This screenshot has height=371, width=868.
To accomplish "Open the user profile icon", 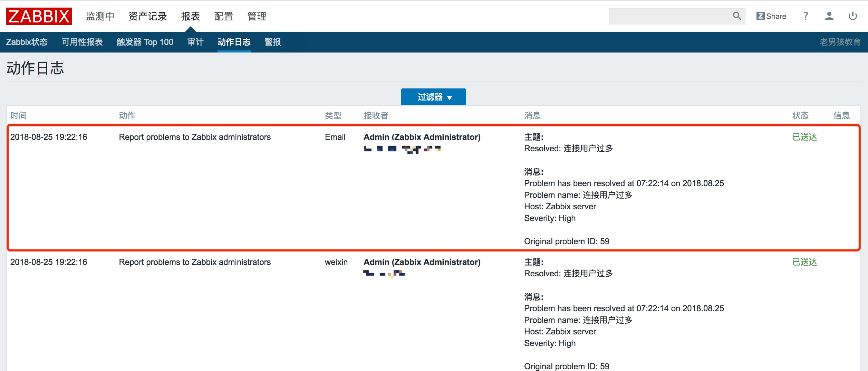I will pyautogui.click(x=829, y=16).
